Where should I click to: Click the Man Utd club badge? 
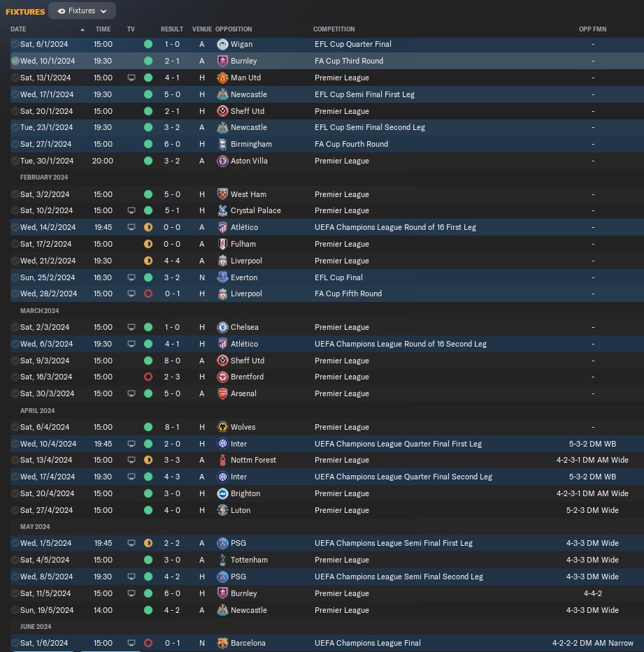222,78
